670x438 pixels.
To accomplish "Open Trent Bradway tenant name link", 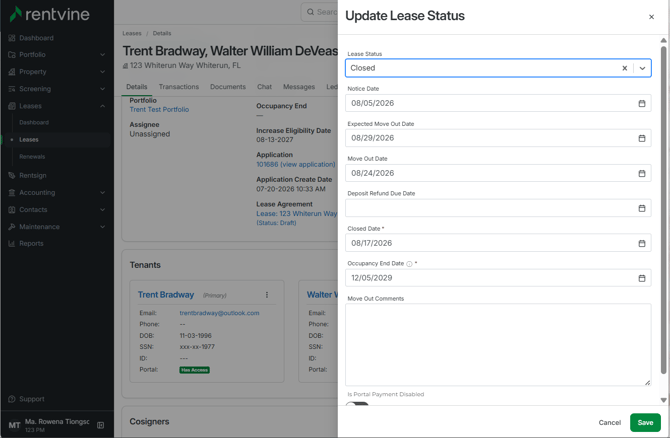I will (166, 295).
